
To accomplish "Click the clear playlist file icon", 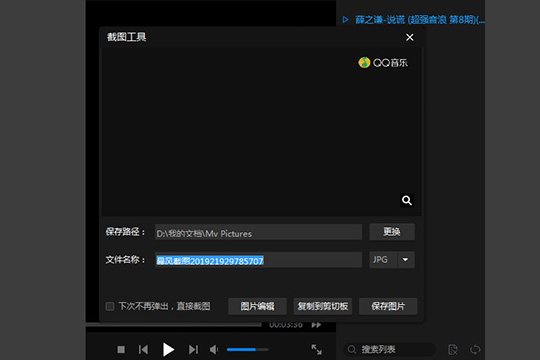I will [x=453, y=349].
